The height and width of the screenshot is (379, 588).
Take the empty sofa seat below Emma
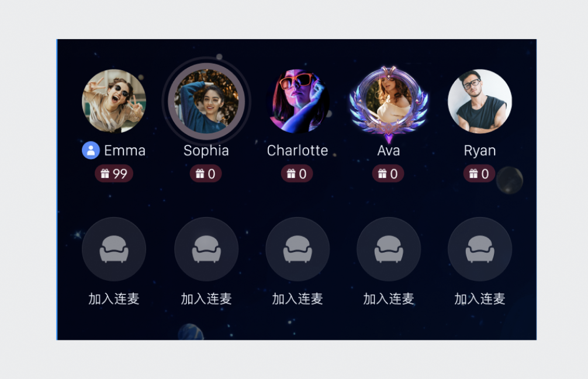pyautogui.click(x=114, y=249)
